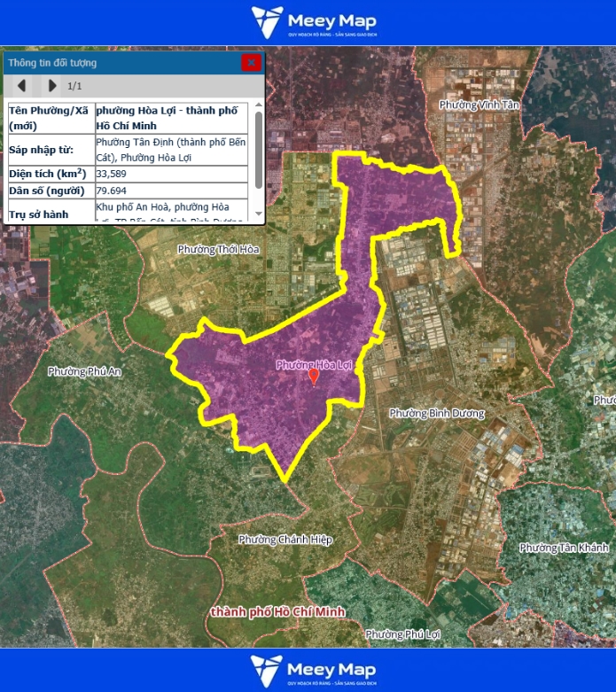The image size is (616, 692).
Task: Click the red location pin marker
Action: coord(314,377)
